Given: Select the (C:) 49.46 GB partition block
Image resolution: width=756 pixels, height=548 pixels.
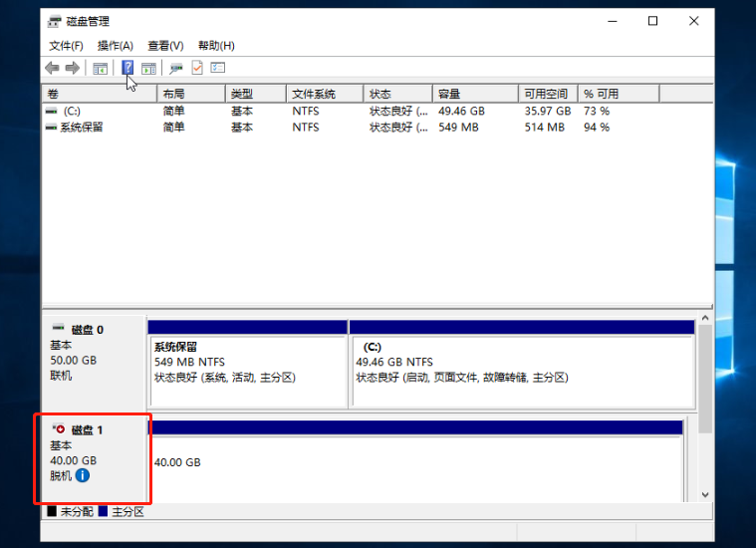Looking at the screenshot, I should [x=522, y=365].
